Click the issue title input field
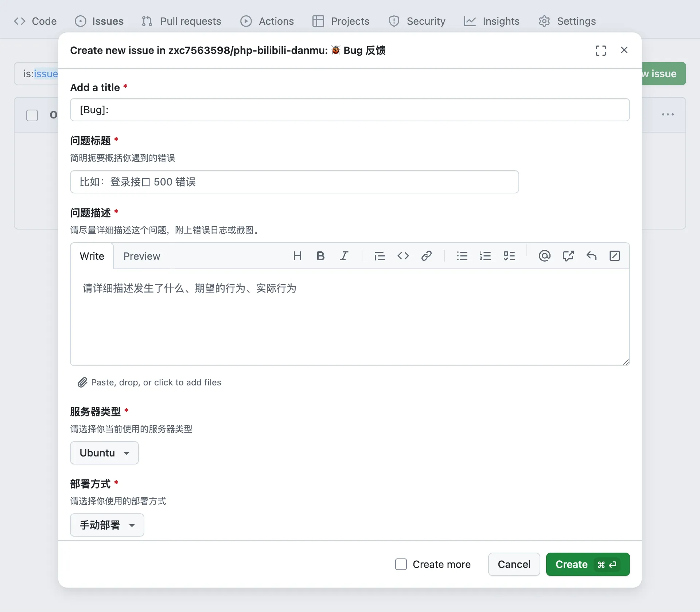 click(x=295, y=182)
